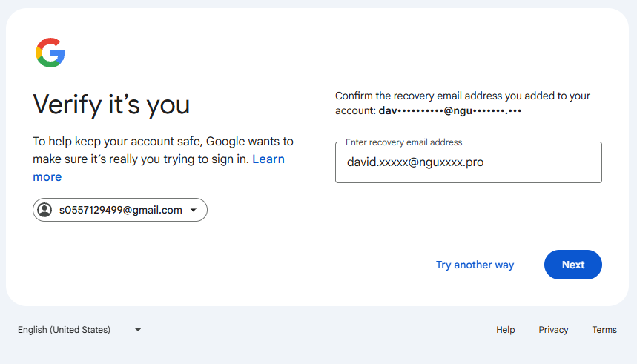The image size is (637, 364).
Task: Click the masked dav•••@ngu••• email hint
Action: 449,110
